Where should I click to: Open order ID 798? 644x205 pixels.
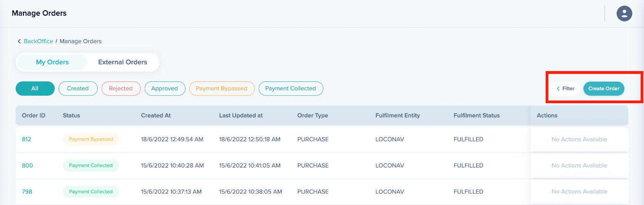[x=27, y=192]
